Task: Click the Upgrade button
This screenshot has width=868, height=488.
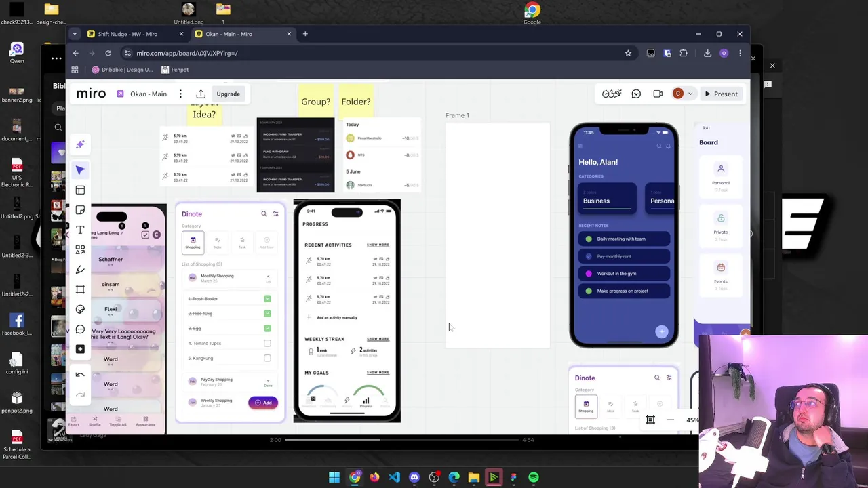Action: pyautogui.click(x=229, y=94)
